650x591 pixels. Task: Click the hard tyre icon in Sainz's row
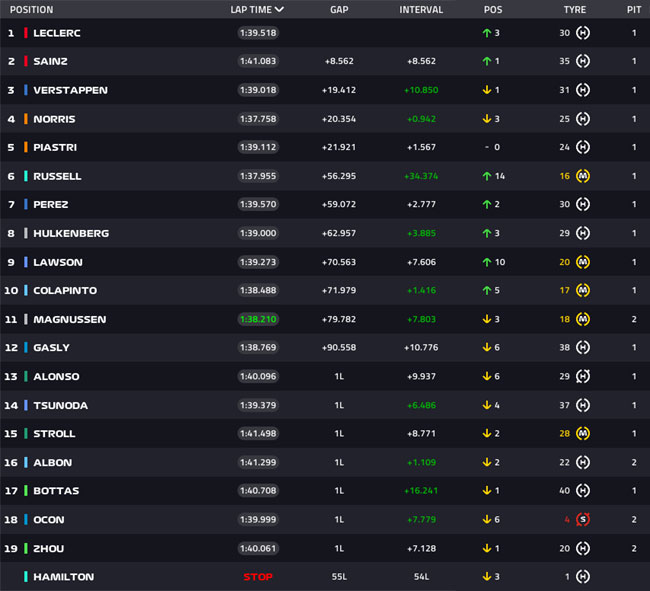(583, 61)
